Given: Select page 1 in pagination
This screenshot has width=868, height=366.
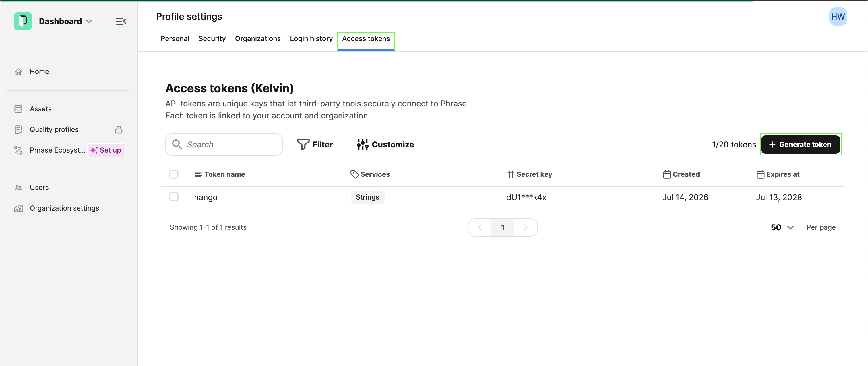Looking at the screenshot, I should (x=503, y=228).
